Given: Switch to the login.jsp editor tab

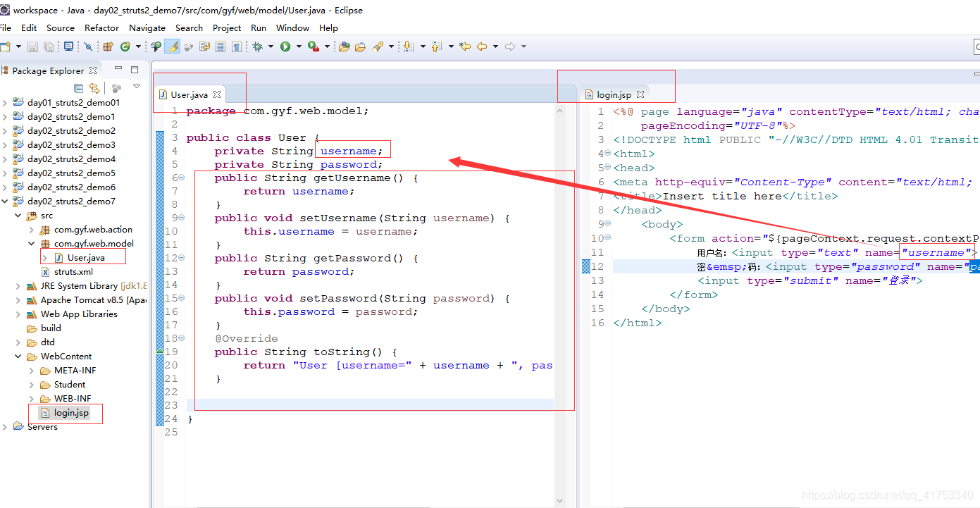Looking at the screenshot, I should (x=614, y=94).
